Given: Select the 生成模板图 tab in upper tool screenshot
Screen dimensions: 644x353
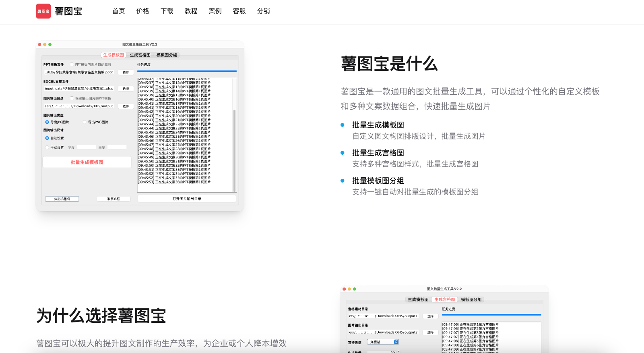Looking at the screenshot, I should (x=114, y=55).
